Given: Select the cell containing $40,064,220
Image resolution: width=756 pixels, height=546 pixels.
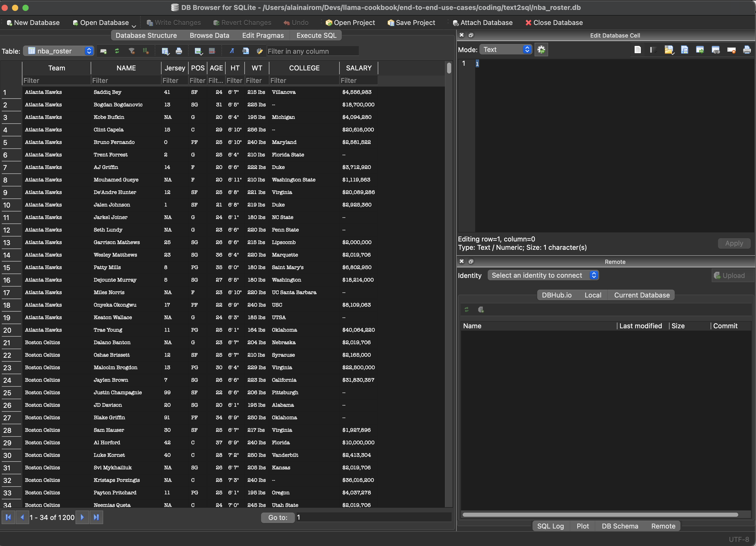Looking at the screenshot, I should click(358, 330).
